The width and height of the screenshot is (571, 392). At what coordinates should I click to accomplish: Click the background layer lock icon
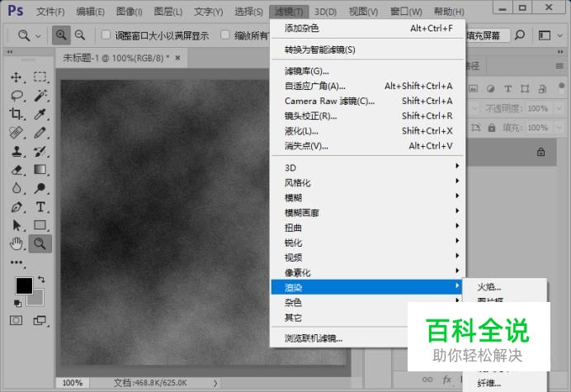tap(541, 152)
